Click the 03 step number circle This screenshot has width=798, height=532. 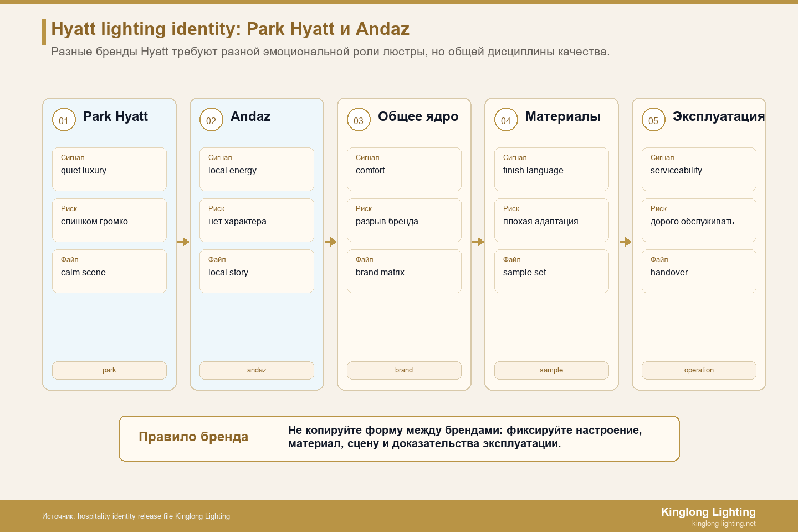point(359,120)
